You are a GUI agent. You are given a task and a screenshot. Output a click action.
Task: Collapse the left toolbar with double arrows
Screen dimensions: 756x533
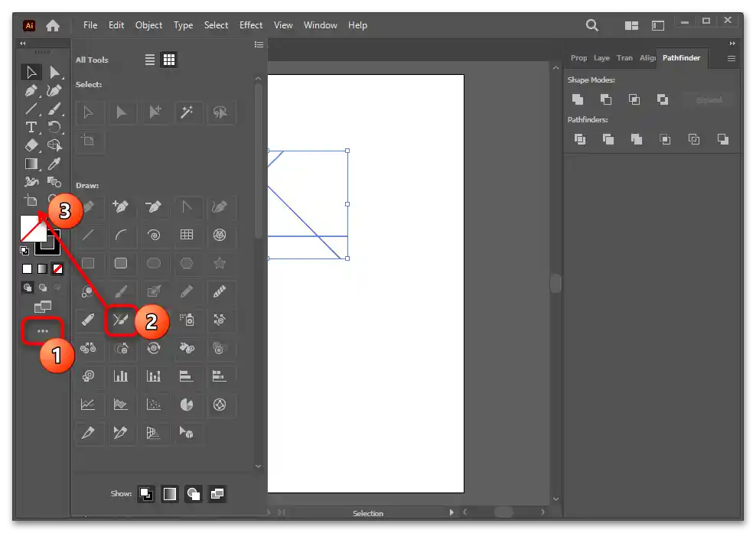[x=23, y=44]
